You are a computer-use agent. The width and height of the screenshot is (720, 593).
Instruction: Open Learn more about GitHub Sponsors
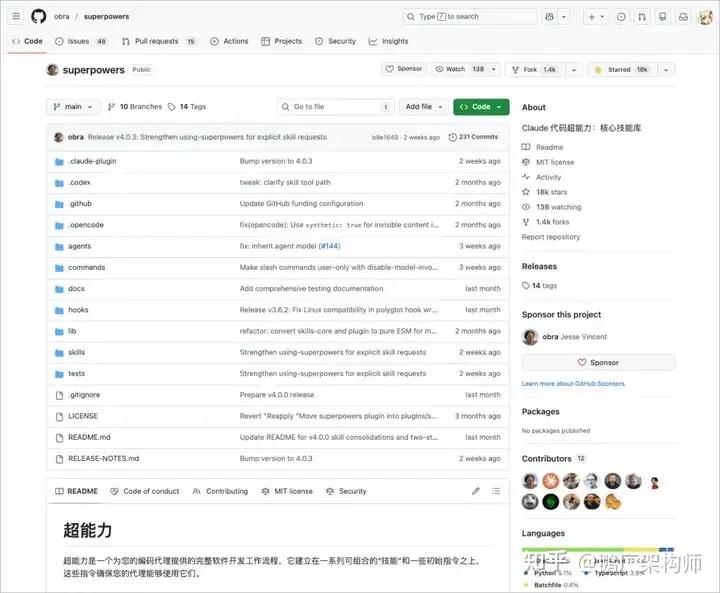tap(573, 384)
